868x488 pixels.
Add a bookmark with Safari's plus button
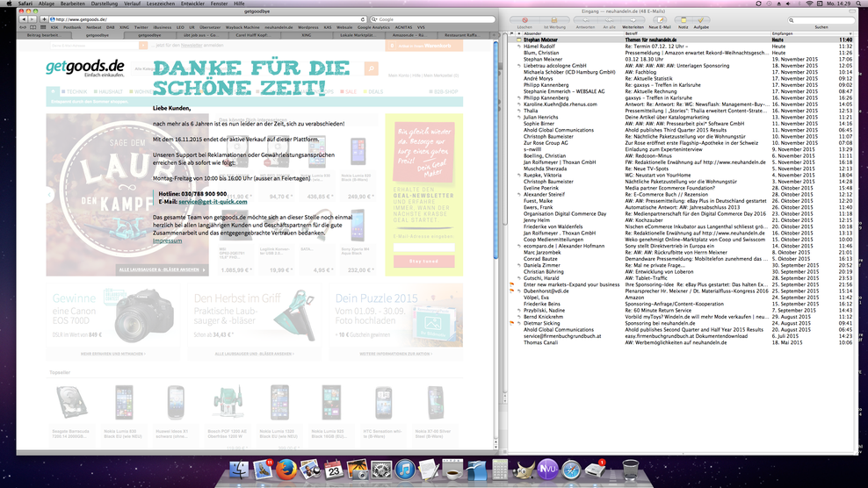[x=44, y=19]
